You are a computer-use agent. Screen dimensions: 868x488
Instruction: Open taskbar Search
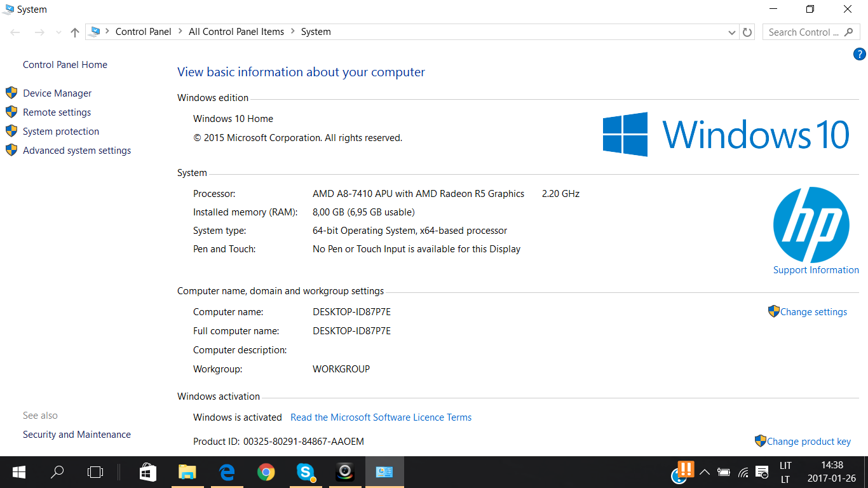pyautogui.click(x=57, y=472)
